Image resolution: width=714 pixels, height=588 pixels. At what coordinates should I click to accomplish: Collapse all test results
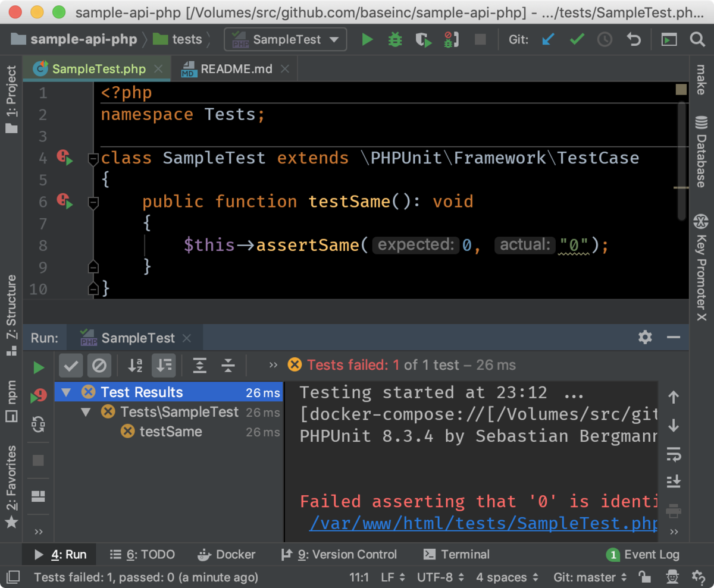pyautogui.click(x=228, y=366)
